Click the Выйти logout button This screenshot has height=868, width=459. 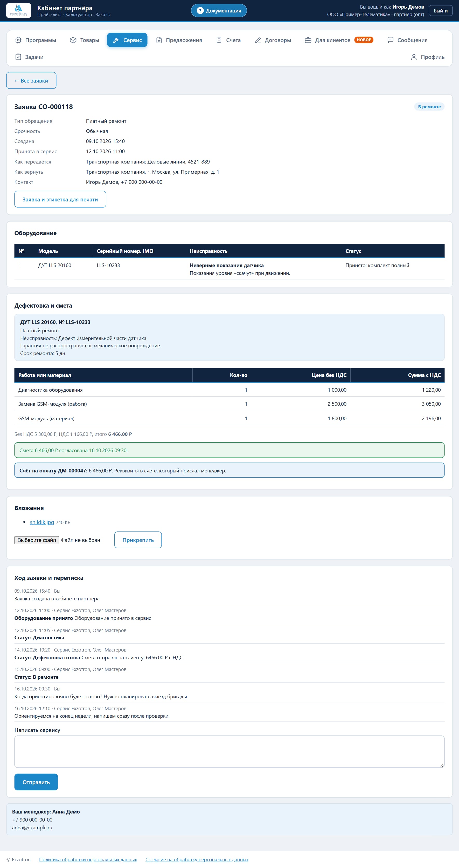point(441,11)
